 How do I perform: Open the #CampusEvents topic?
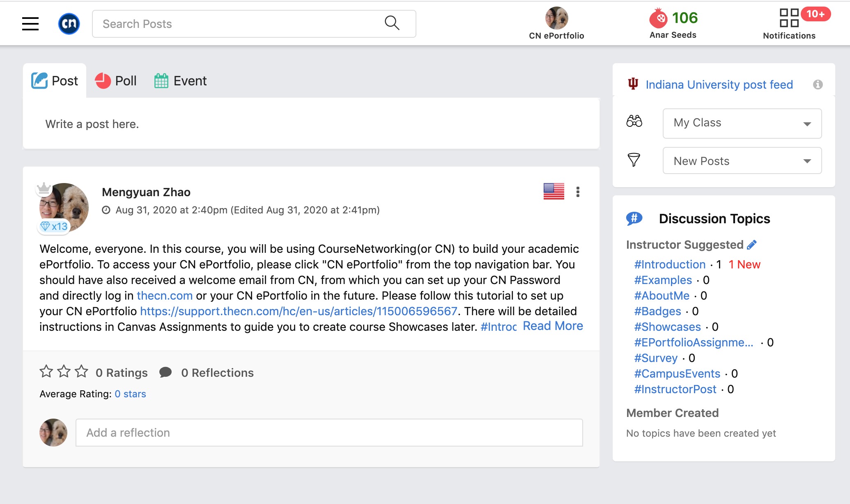pyautogui.click(x=677, y=373)
